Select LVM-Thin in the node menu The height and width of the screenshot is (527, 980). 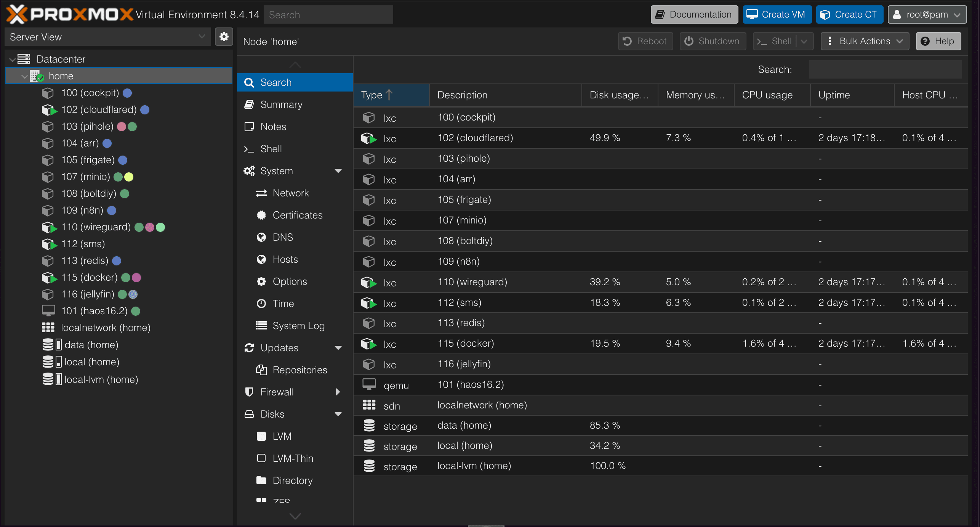click(x=295, y=458)
